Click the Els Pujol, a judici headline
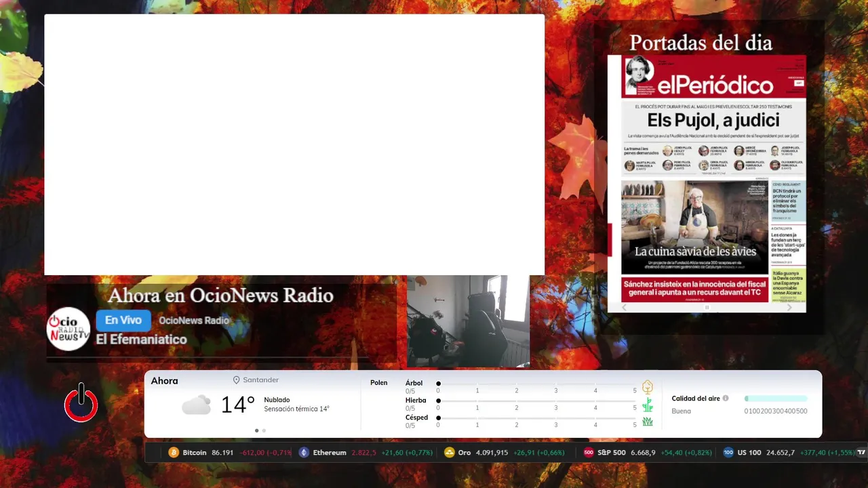 tap(713, 120)
